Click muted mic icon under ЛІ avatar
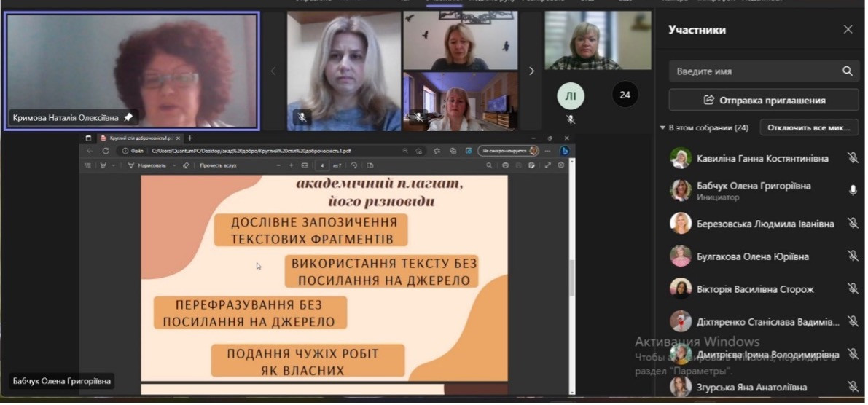The height and width of the screenshot is (405, 868). tap(571, 119)
